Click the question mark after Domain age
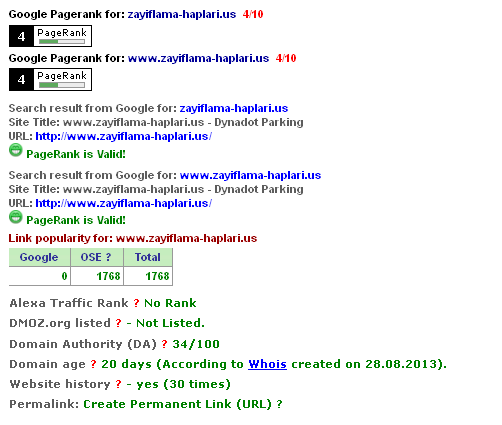The image size is (502, 425). click(93, 364)
